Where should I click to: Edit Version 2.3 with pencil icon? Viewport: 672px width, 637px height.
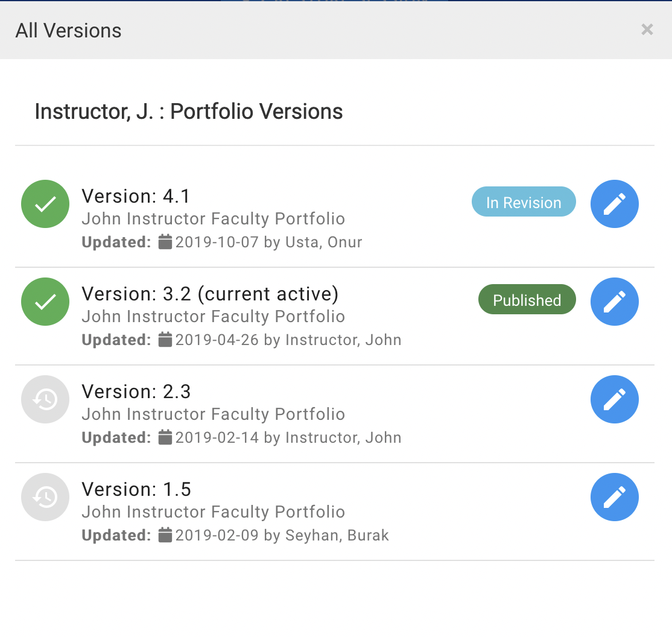[614, 399]
